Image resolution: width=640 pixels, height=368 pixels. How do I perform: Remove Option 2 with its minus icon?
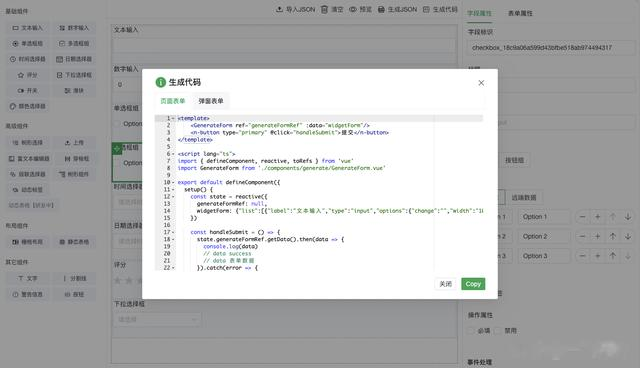(582, 236)
